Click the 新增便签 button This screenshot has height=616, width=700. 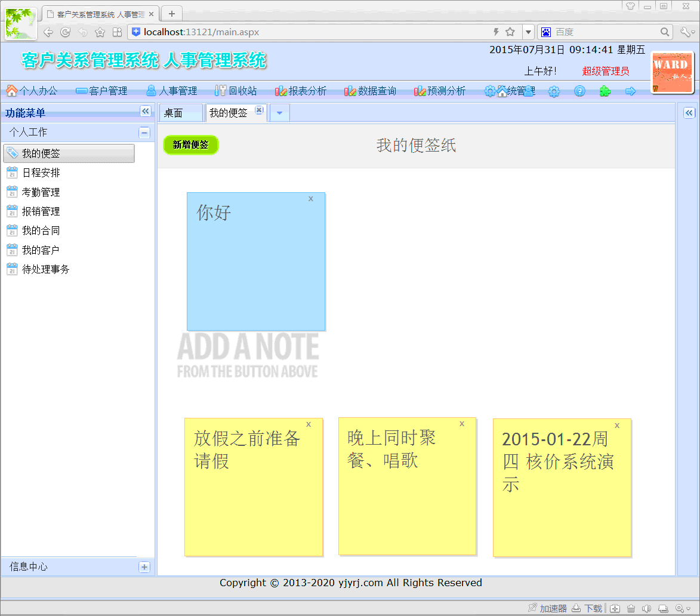click(x=191, y=145)
